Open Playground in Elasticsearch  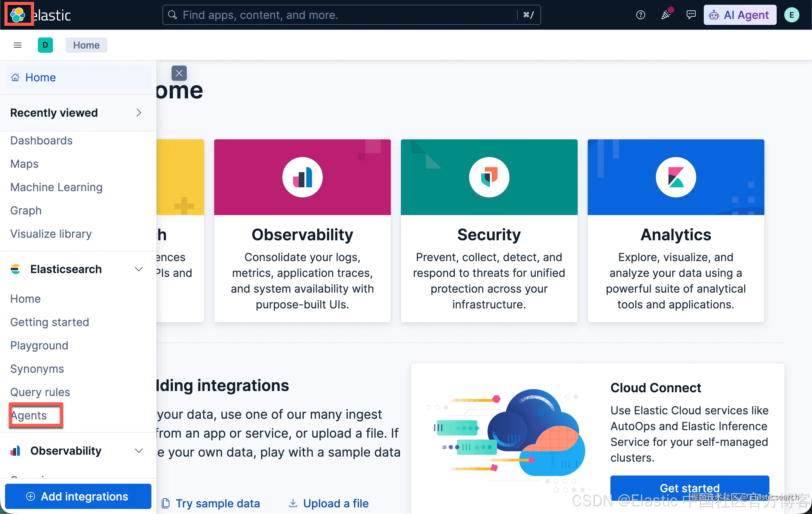39,345
